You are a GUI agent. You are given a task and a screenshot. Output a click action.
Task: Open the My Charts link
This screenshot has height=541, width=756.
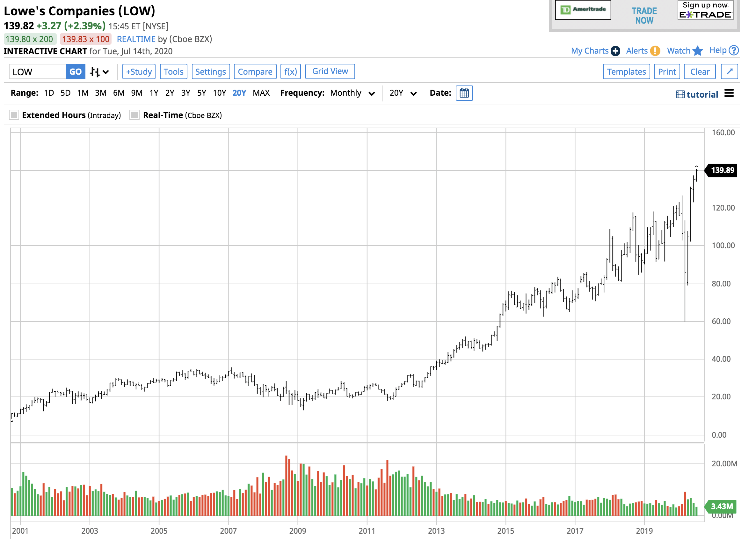pos(589,51)
